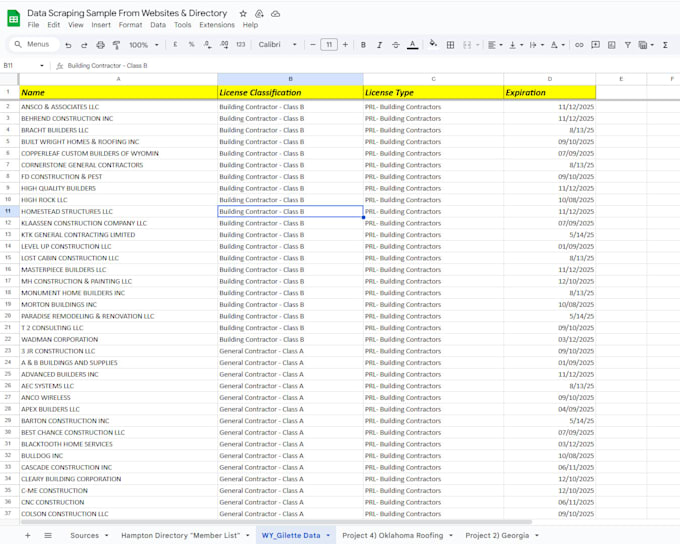Toggle strikethrough formatting
This screenshot has width=680, height=544.
coord(396,45)
